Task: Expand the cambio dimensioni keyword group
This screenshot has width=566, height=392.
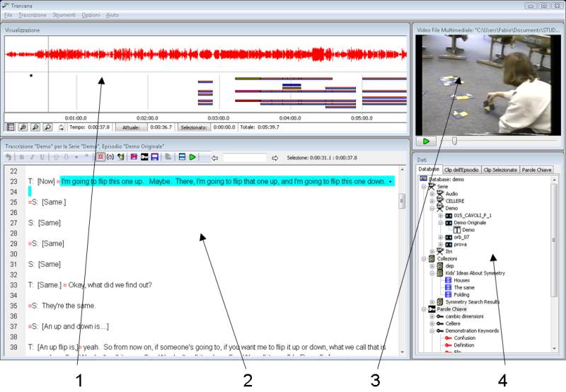Action: pyautogui.click(x=432, y=316)
